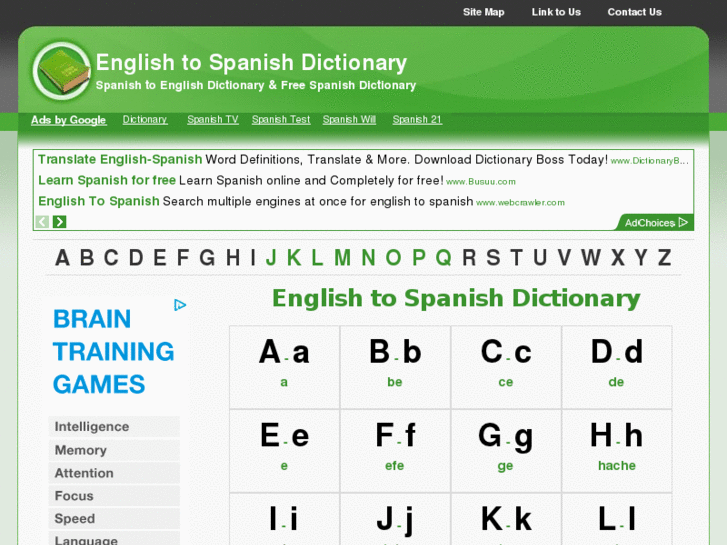The image size is (727, 545).
Task: Click the Brain Training ad info icon
Action: [180, 305]
